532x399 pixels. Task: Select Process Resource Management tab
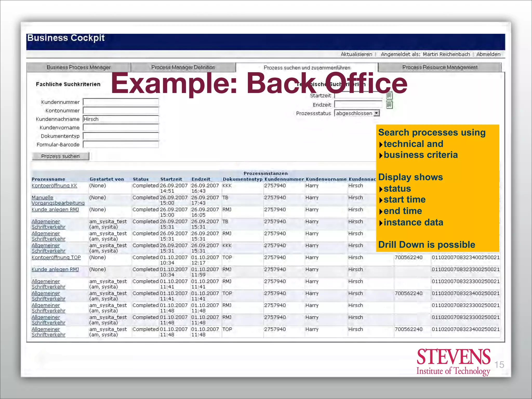[x=440, y=67]
